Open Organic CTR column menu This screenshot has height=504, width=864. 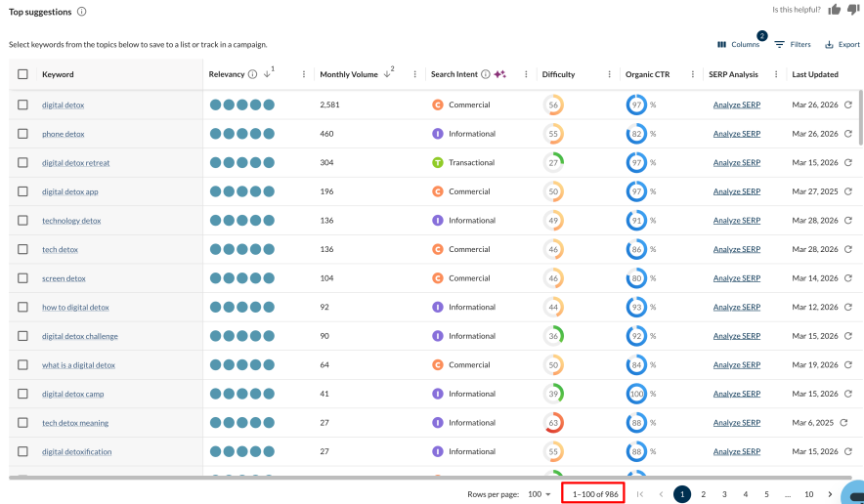(x=693, y=74)
